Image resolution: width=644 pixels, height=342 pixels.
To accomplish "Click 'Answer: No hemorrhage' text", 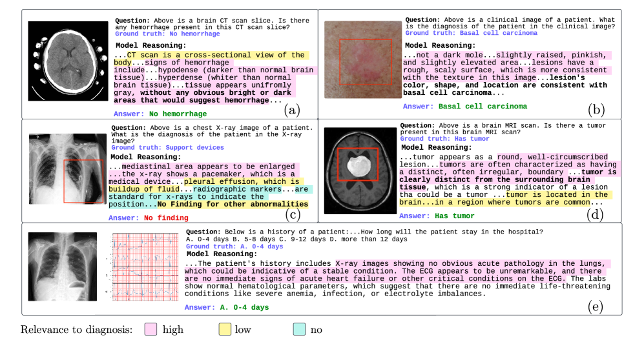I will click(160, 114).
